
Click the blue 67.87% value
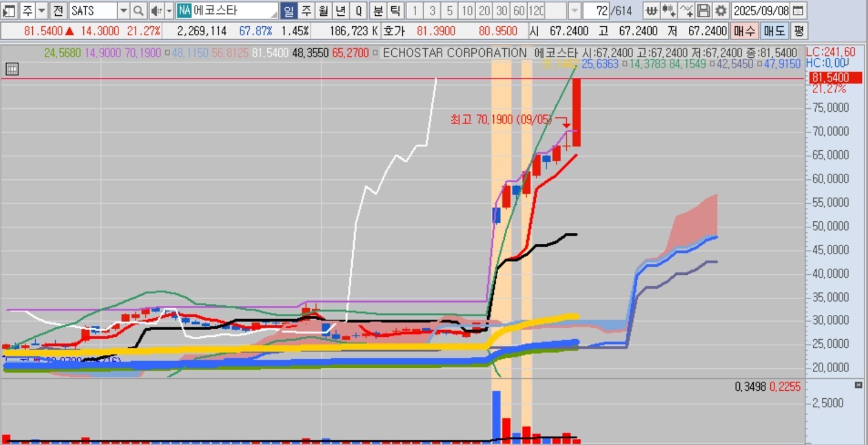pyautogui.click(x=255, y=31)
